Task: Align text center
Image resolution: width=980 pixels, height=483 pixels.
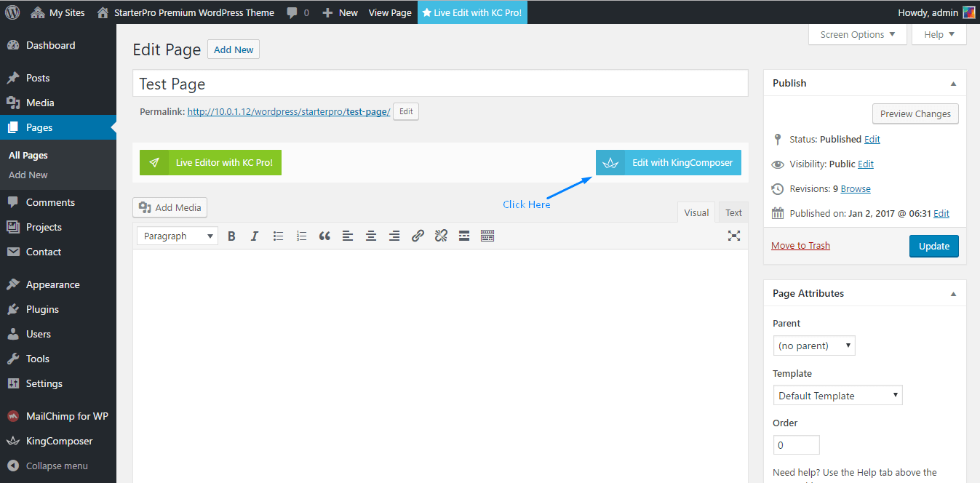Action: tap(371, 236)
